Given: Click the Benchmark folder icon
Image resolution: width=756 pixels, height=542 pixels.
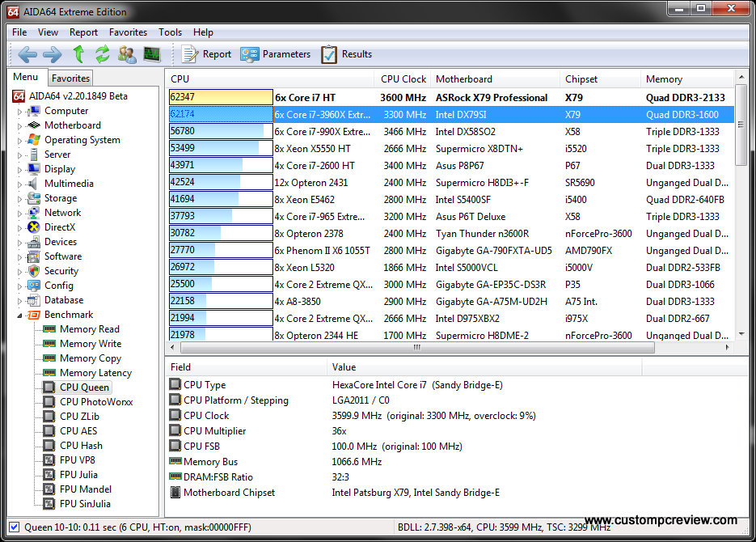Looking at the screenshot, I should pos(34,315).
